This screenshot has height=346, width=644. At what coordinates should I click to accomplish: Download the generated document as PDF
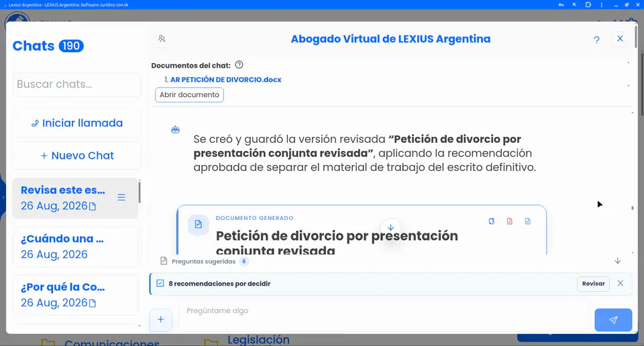click(509, 221)
